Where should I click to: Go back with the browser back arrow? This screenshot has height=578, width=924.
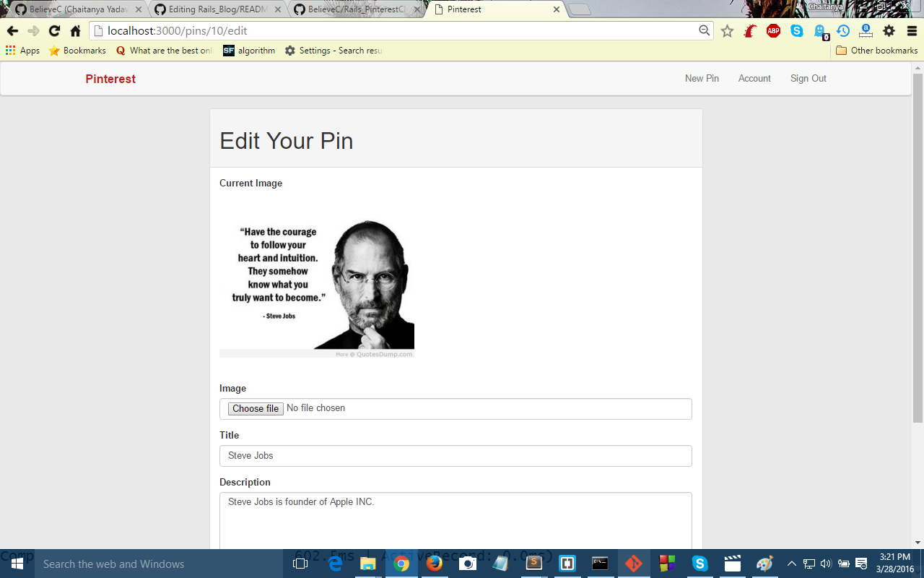pos(12,31)
